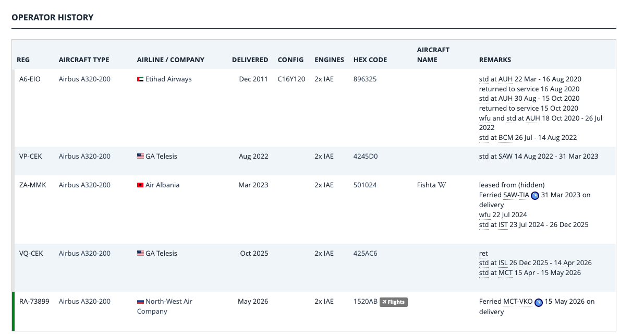Click the Dec 2011 delivery date
This screenshot has width=644, height=334.
click(x=253, y=79)
